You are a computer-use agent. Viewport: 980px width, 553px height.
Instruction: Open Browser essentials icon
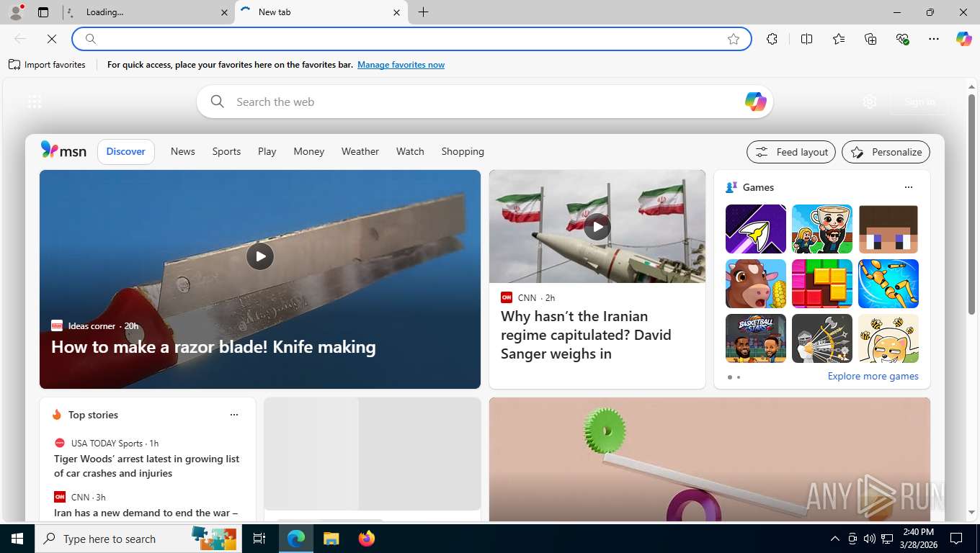point(902,39)
